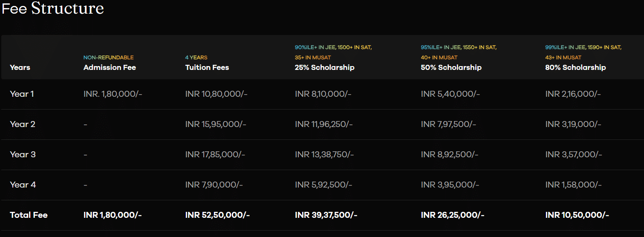Select the 80% Scholarship column header

pyautogui.click(x=575, y=67)
